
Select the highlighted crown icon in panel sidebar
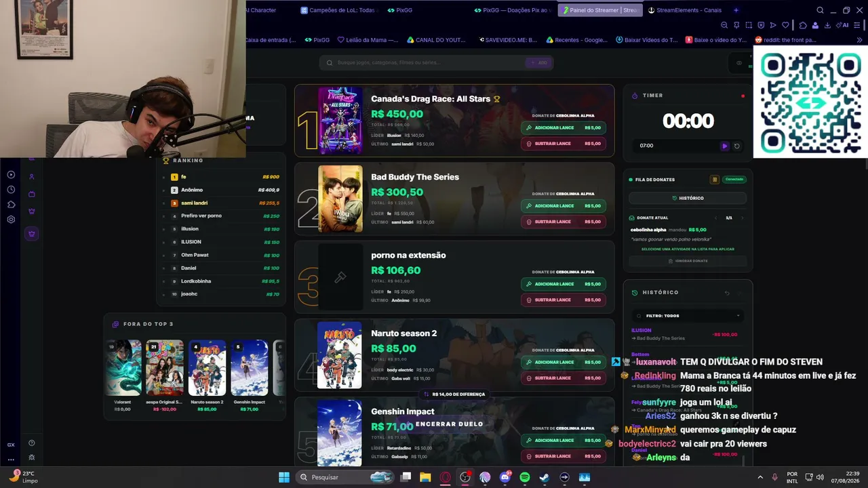pyautogui.click(x=31, y=234)
